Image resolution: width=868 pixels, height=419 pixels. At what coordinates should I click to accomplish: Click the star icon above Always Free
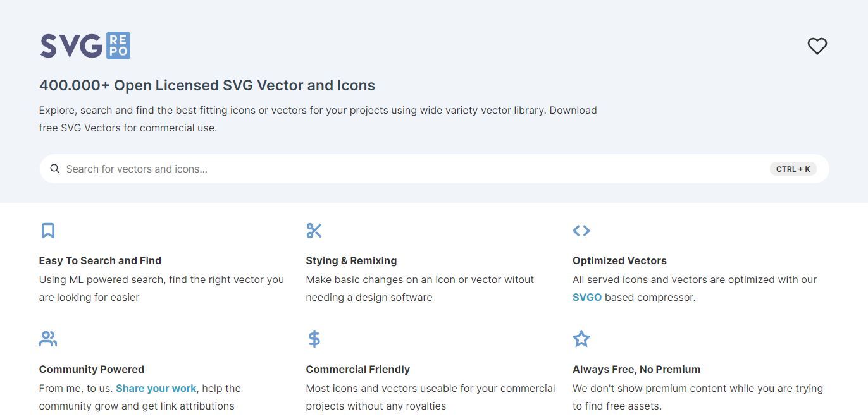pos(581,339)
